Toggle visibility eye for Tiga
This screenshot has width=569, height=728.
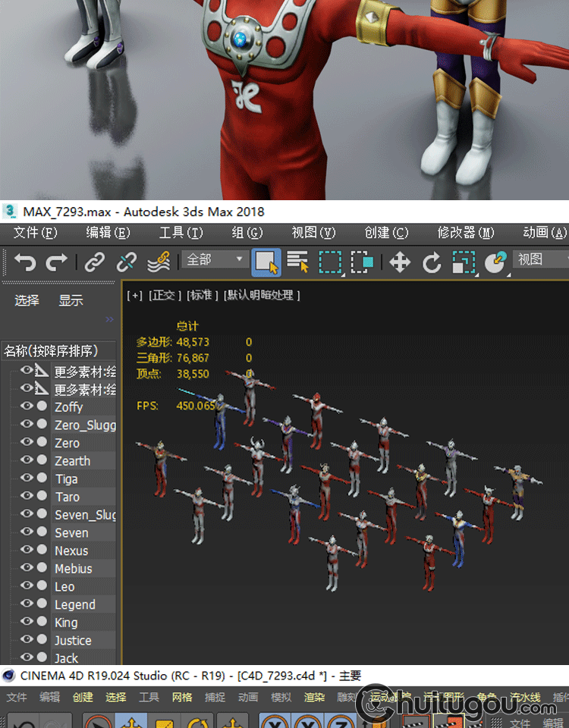point(27,479)
